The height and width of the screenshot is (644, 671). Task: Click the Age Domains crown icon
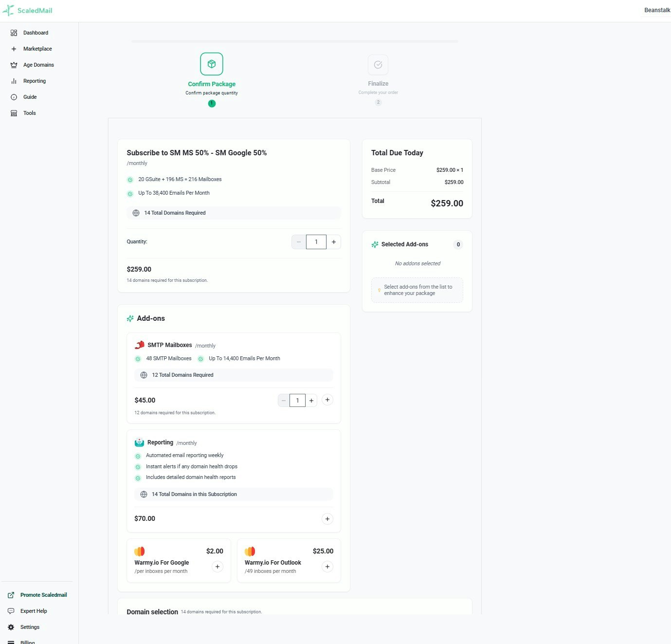14,65
